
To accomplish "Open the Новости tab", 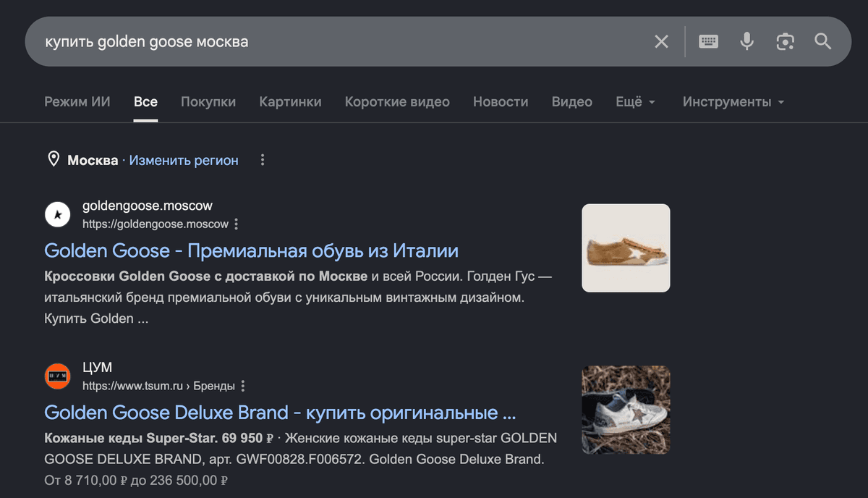I will point(501,102).
